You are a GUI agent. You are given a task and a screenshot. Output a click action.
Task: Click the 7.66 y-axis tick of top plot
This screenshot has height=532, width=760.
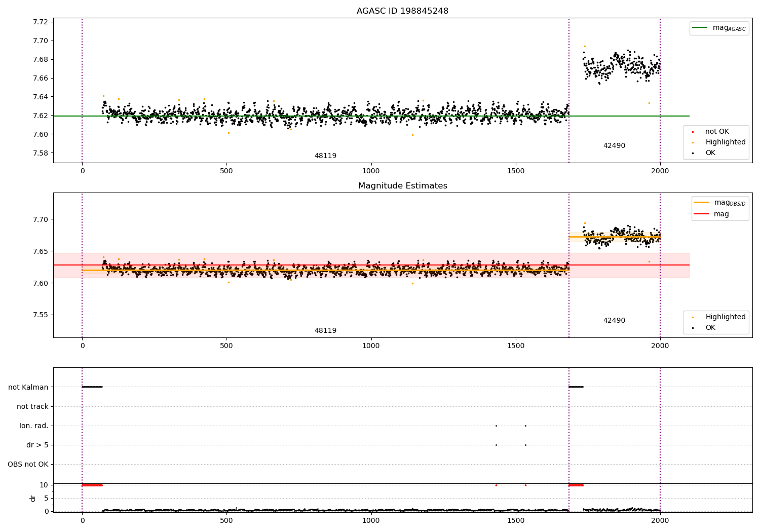tap(41, 78)
